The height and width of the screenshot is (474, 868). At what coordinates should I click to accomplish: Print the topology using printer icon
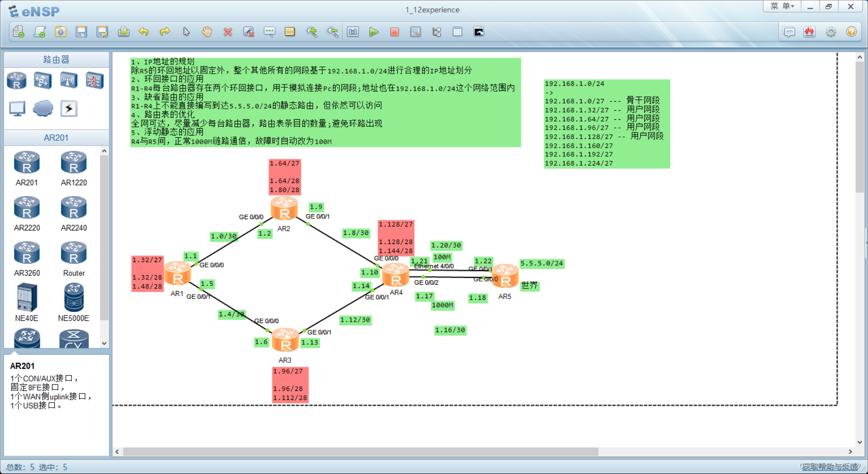coord(123,32)
